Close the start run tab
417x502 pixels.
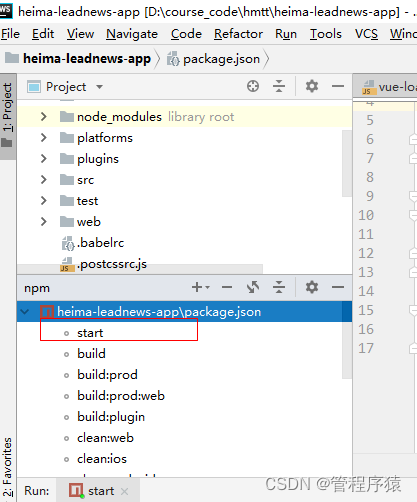point(125,491)
